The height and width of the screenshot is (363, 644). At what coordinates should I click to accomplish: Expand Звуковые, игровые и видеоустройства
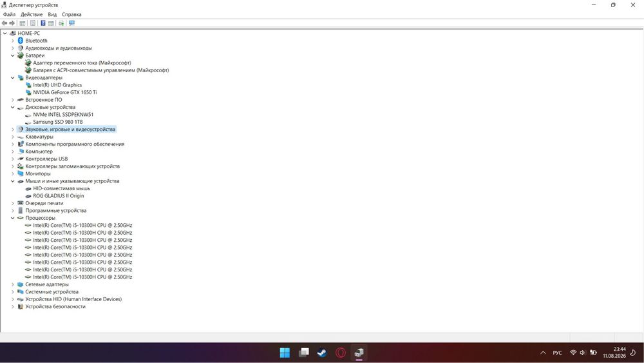[x=13, y=130]
